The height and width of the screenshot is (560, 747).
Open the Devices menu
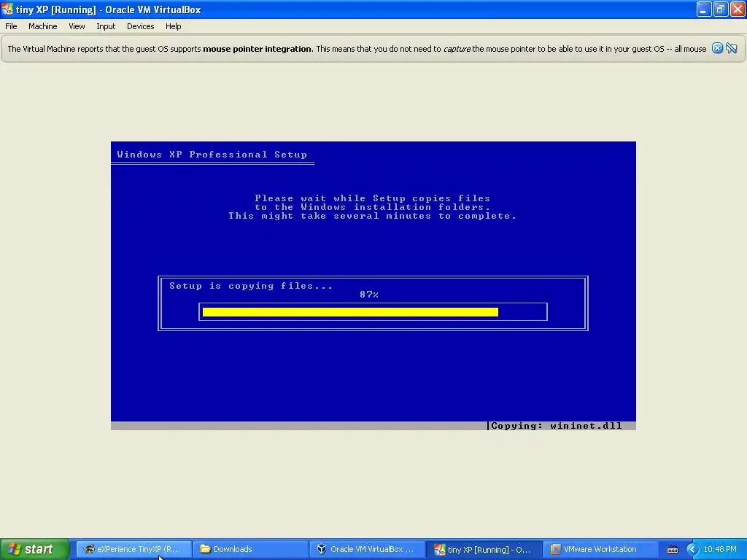pos(140,26)
